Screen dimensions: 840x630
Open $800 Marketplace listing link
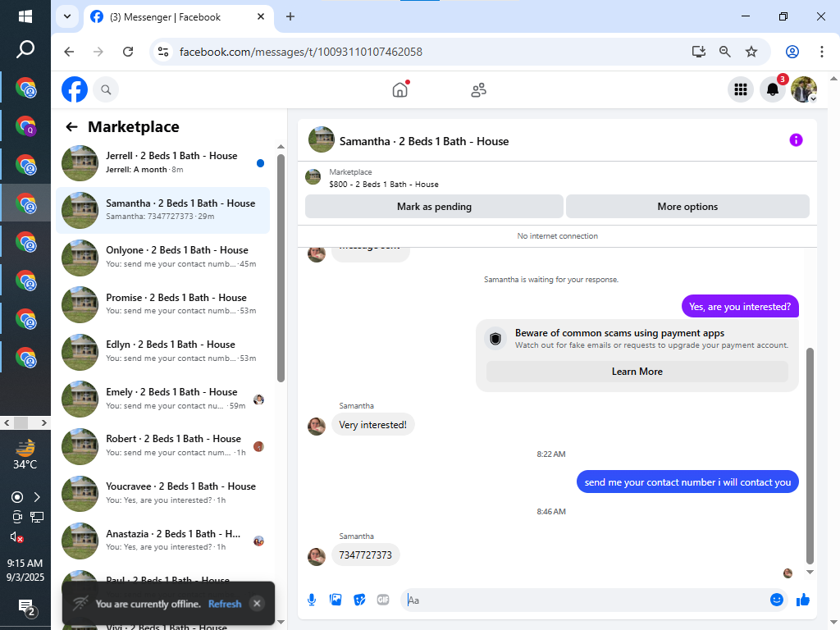pos(384,185)
